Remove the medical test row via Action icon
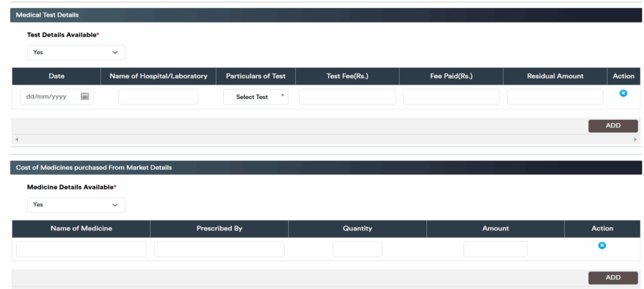The height and width of the screenshot is (289, 644). point(623,93)
